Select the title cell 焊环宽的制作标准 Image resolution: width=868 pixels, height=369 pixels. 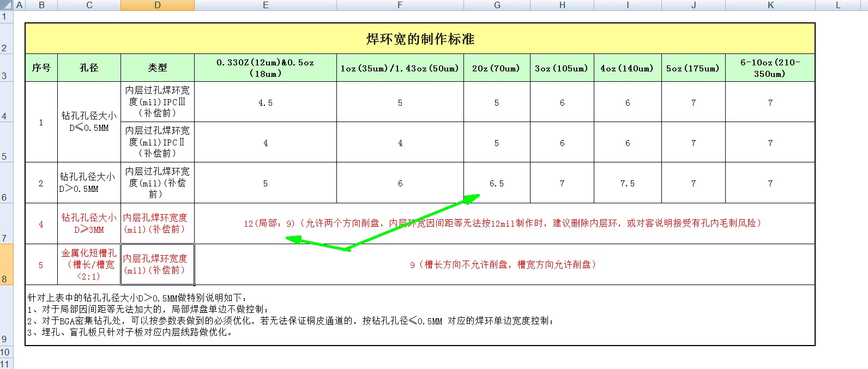coord(420,39)
